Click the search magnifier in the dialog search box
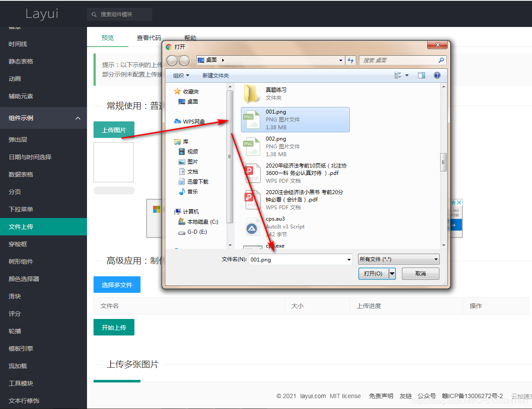This screenshot has width=532, height=409. coord(442,60)
